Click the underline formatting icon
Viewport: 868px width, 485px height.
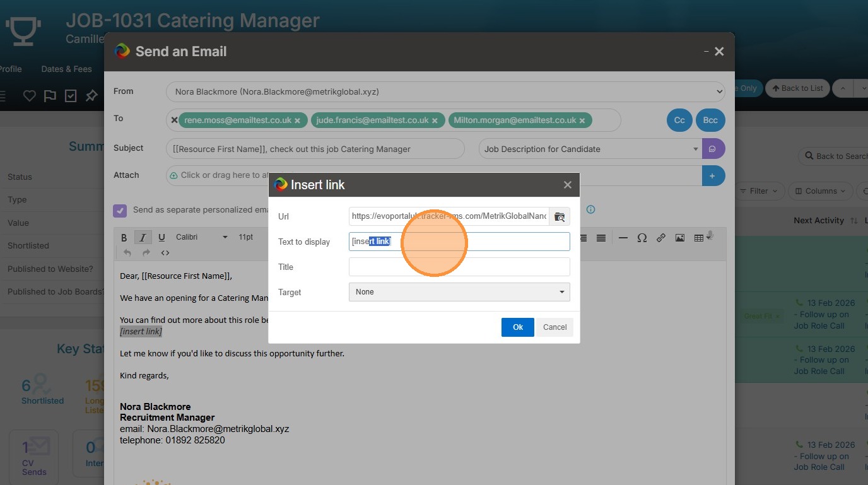coord(161,237)
